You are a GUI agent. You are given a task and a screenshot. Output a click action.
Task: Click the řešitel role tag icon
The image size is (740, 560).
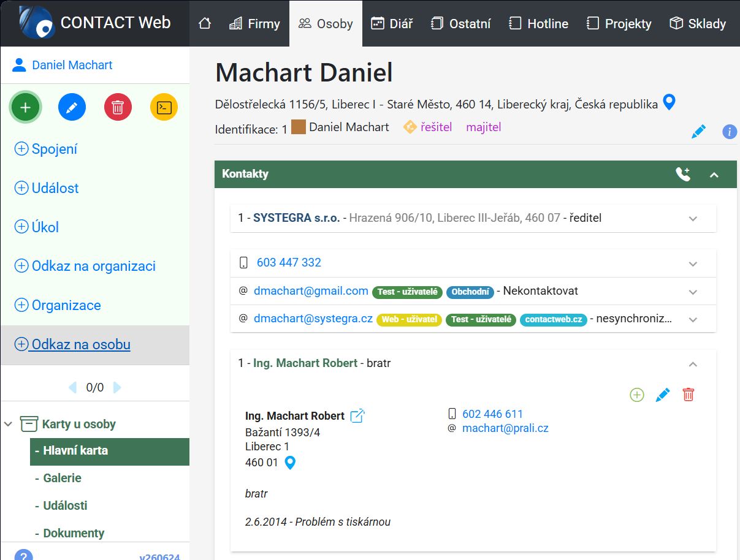(x=410, y=127)
